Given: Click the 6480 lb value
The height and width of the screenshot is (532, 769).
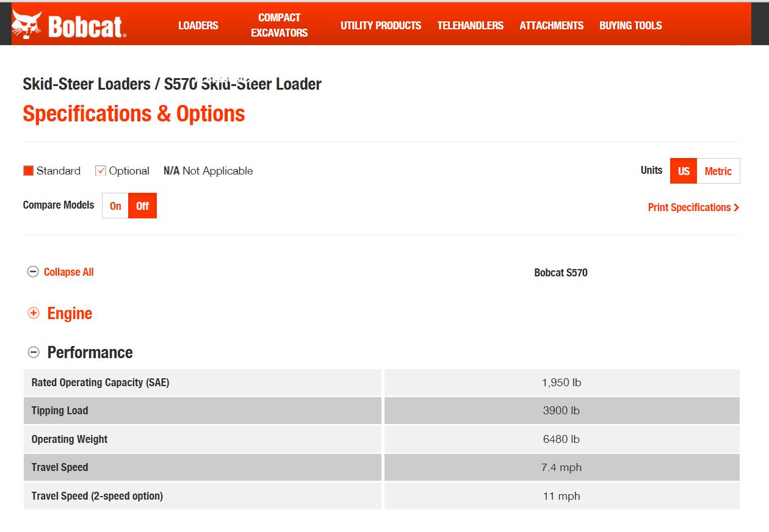Looking at the screenshot, I should 561,439.
